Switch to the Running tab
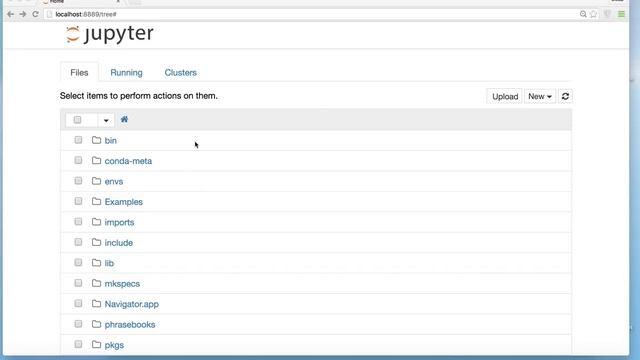640x360 pixels. click(127, 72)
